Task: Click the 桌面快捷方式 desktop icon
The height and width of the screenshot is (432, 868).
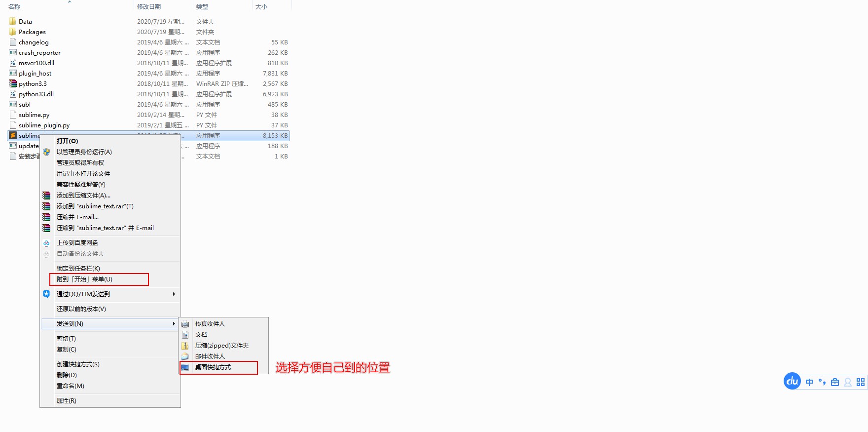Action: pos(185,367)
